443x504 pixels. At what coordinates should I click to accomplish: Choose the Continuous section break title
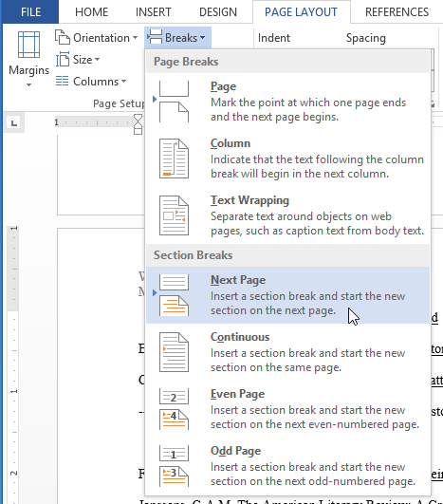pyautogui.click(x=240, y=337)
